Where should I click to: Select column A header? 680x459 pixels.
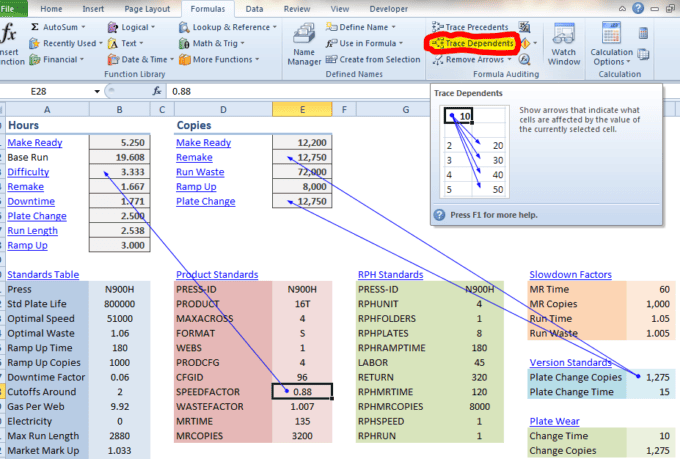(x=47, y=109)
